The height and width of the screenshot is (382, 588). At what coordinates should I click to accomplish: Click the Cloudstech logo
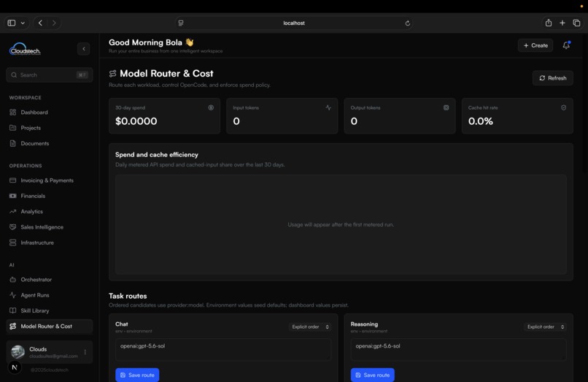coord(25,49)
